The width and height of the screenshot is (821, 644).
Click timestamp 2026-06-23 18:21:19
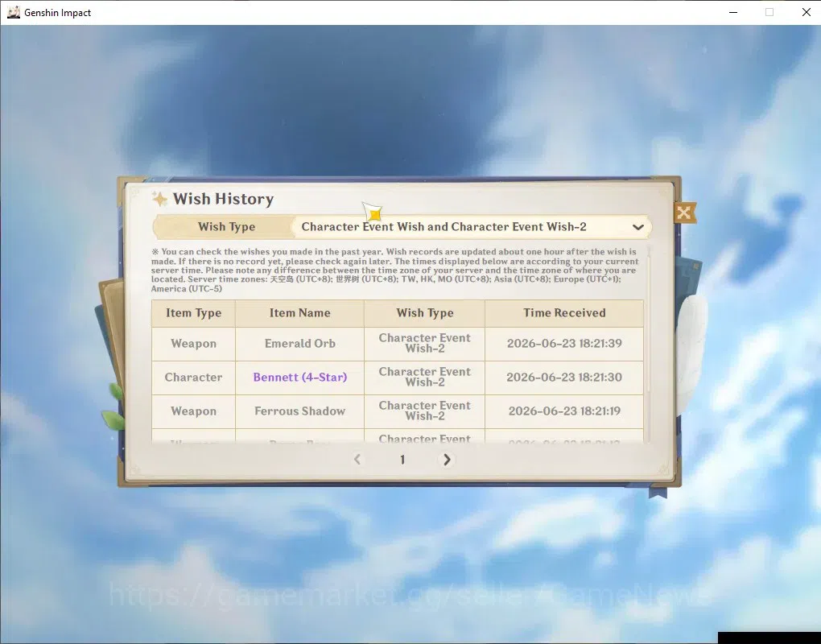pos(564,411)
